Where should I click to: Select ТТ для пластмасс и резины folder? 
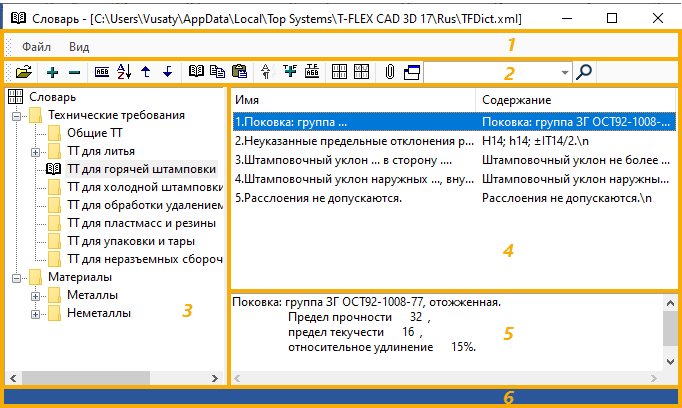(x=141, y=223)
